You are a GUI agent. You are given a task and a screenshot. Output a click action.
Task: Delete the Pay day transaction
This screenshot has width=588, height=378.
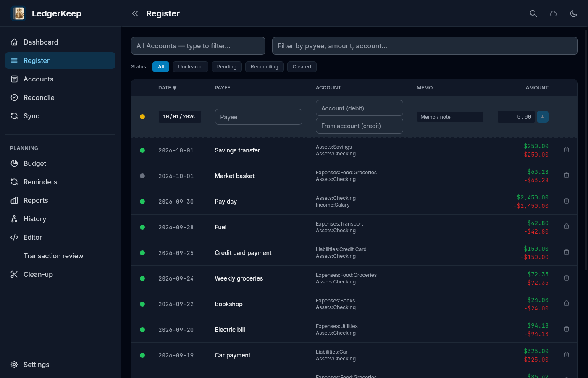(567, 201)
